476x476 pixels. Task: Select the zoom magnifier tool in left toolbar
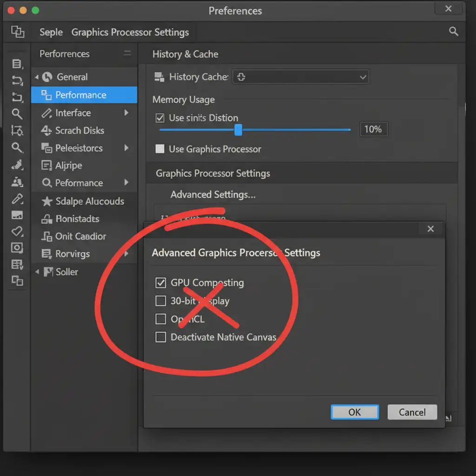click(17, 113)
